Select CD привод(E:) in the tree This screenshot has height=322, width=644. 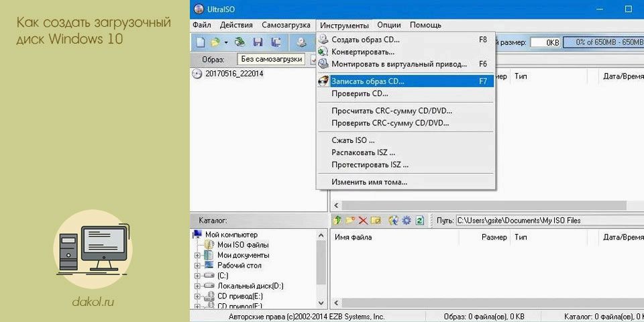click(240, 297)
